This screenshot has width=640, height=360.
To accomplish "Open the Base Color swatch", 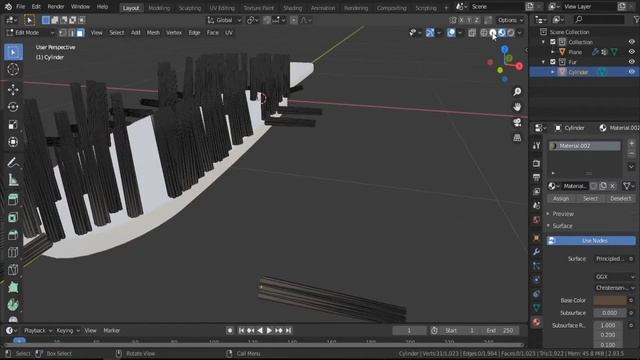I will (x=609, y=300).
